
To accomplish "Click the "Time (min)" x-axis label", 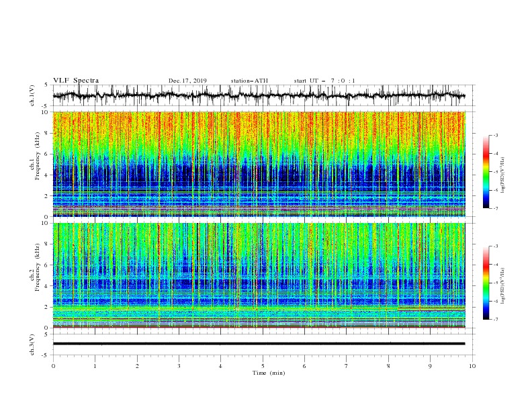I will click(269, 373).
